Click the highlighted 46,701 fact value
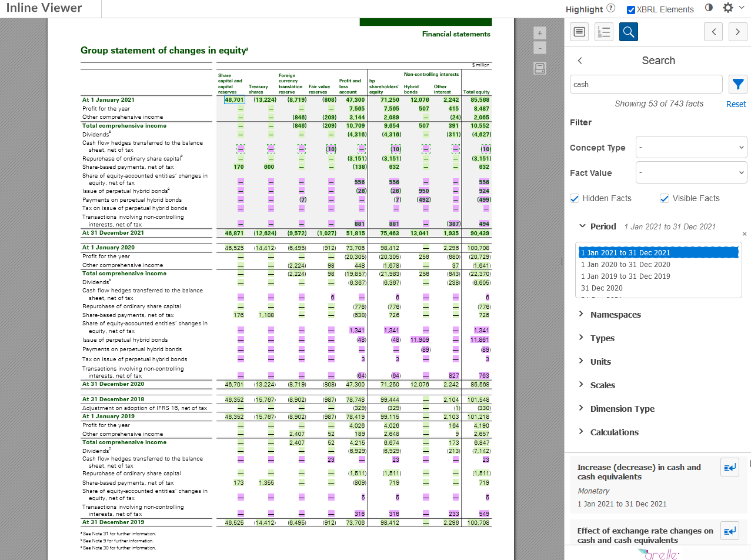 234,100
